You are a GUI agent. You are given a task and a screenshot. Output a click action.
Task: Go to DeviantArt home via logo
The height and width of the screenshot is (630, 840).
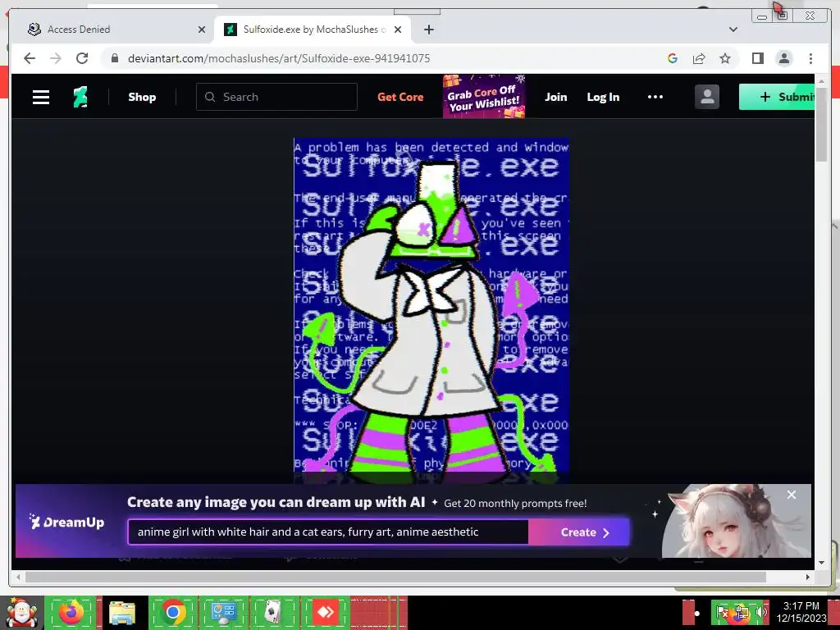click(80, 97)
